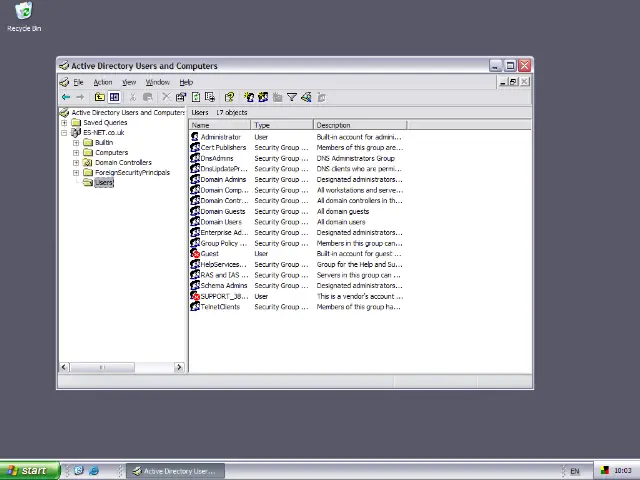The height and width of the screenshot is (480, 640).
Task: Minimize the inner MMC child window
Action: 503,82
